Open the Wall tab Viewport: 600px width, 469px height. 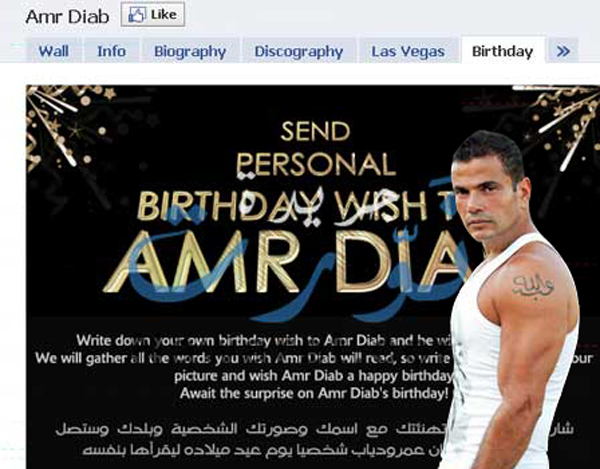click(x=54, y=51)
